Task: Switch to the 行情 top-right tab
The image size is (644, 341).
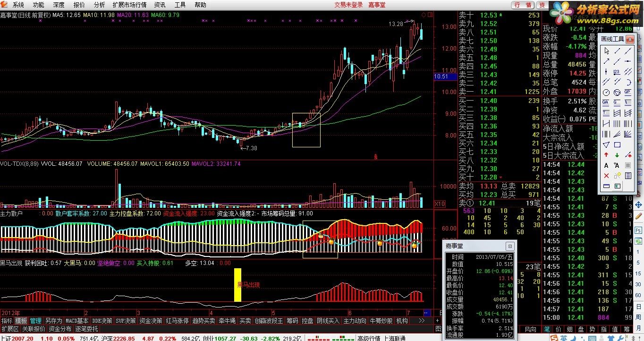Action: [523, 5]
